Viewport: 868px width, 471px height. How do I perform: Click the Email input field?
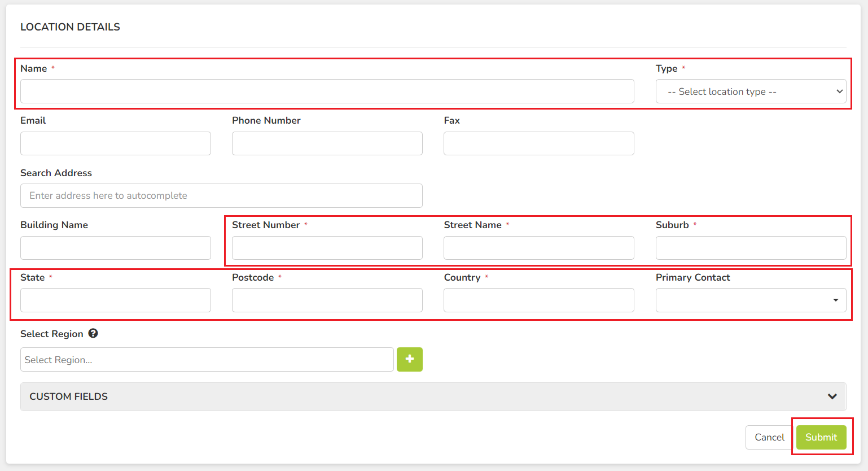coord(116,143)
